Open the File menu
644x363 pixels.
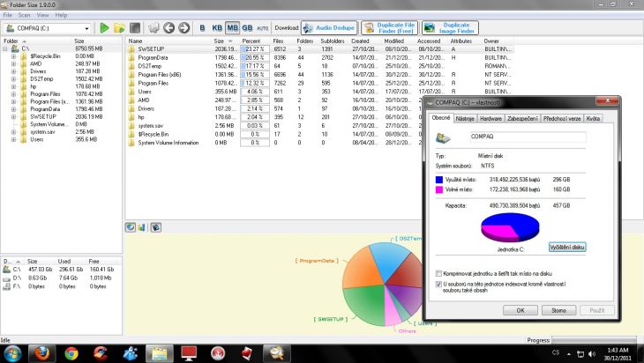click(x=7, y=15)
